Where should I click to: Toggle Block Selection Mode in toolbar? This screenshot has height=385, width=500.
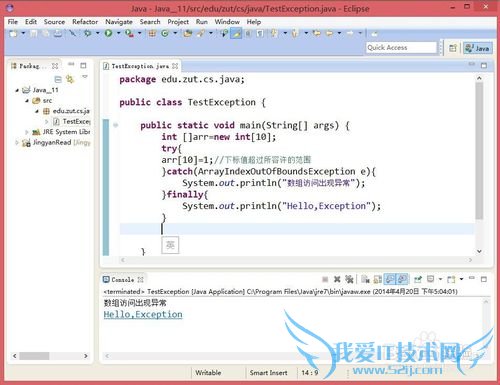pos(249,33)
